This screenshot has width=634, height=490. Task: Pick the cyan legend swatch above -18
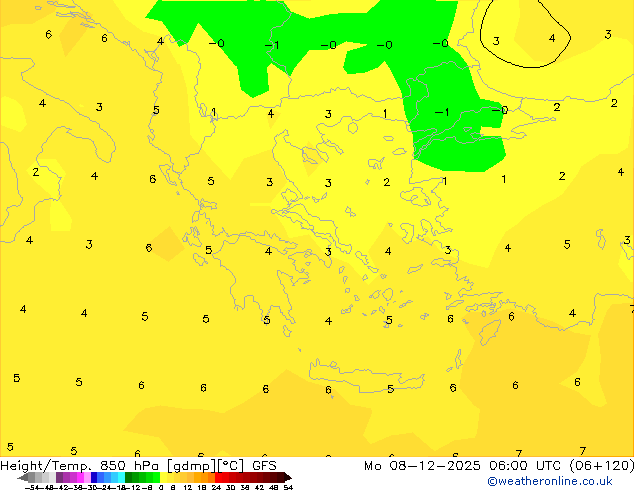pyautogui.click(x=121, y=477)
